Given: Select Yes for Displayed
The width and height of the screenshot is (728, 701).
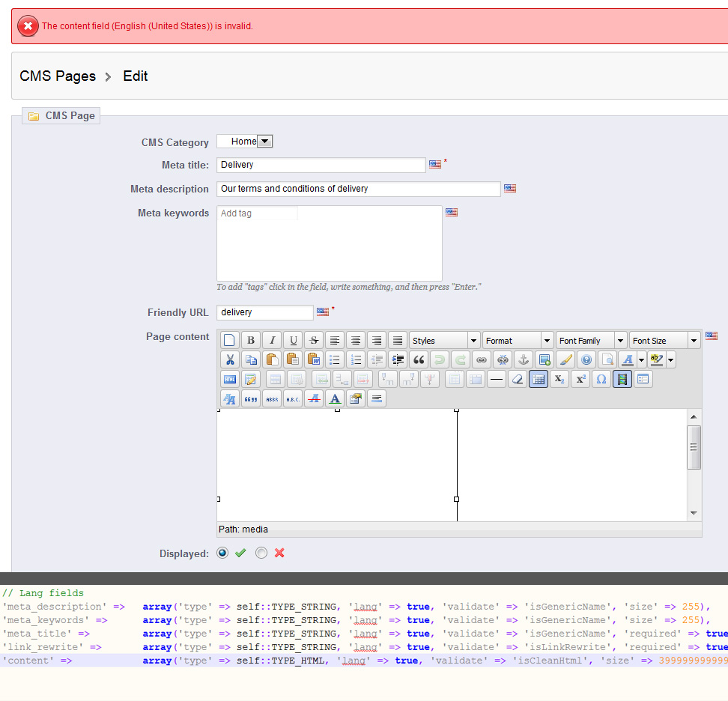Looking at the screenshot, I should pyautogui.click(x=222, y=553).
